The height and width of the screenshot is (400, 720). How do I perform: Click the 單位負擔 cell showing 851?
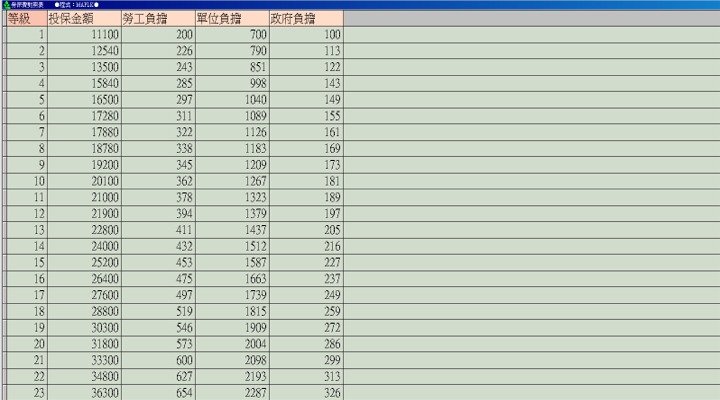coord(231,67)
